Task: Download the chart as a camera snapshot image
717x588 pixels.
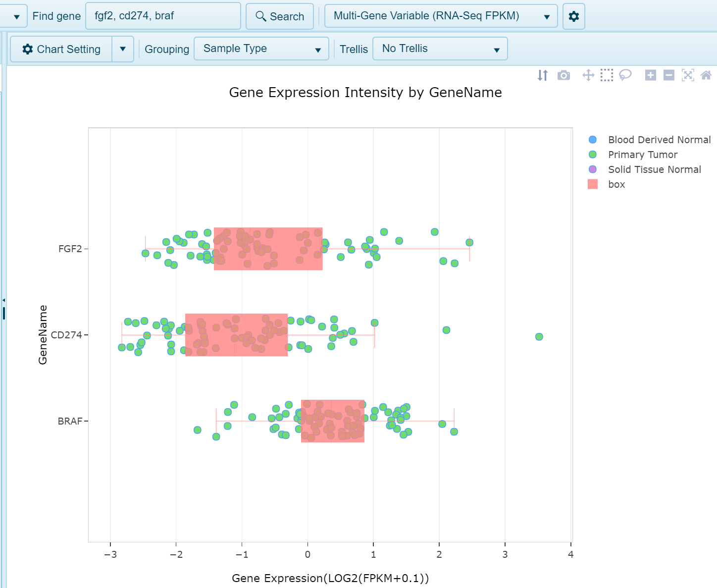Action: [563, 75]
